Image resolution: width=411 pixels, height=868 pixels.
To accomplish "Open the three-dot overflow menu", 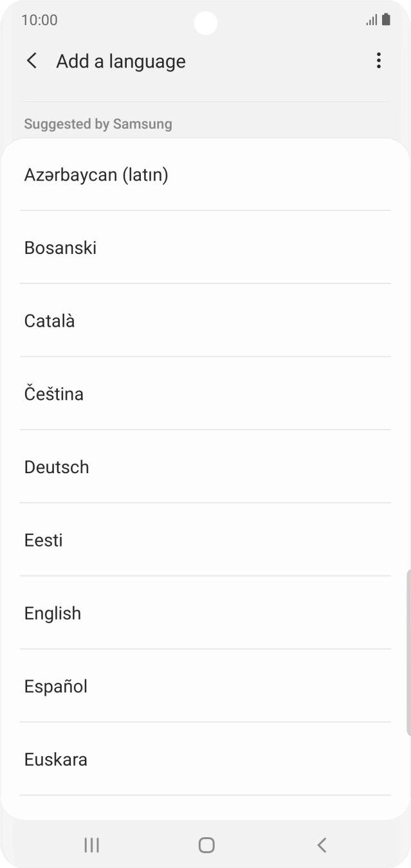I will tap(379, 60).
